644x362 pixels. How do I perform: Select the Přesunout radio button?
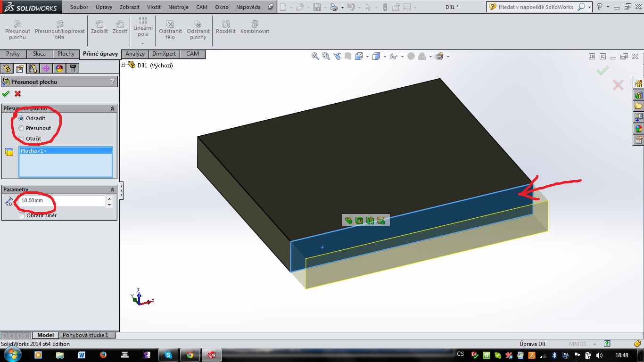[x=21, y=128]
